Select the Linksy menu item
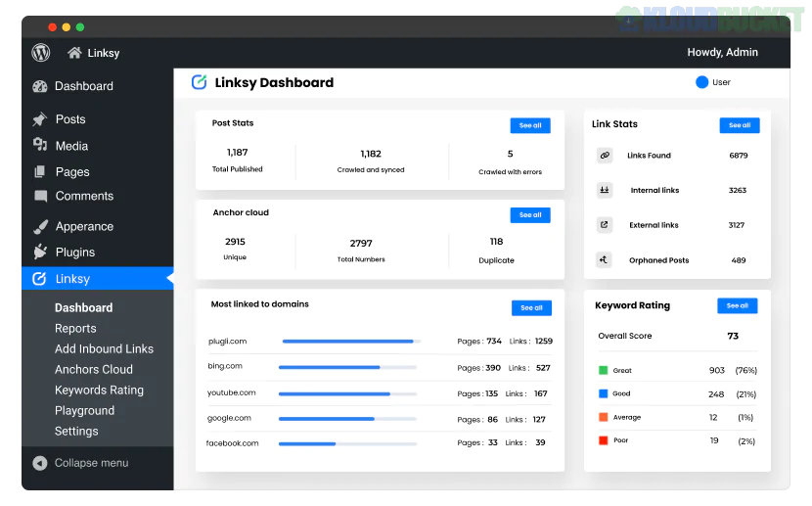This screenshot has width=812, height=506. point(98,279)
